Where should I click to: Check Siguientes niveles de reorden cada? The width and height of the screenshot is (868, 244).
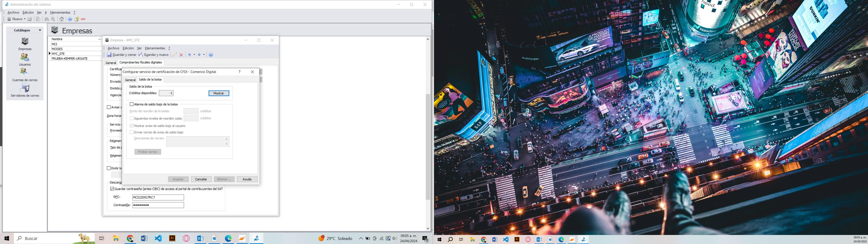(x=132, y=119)
